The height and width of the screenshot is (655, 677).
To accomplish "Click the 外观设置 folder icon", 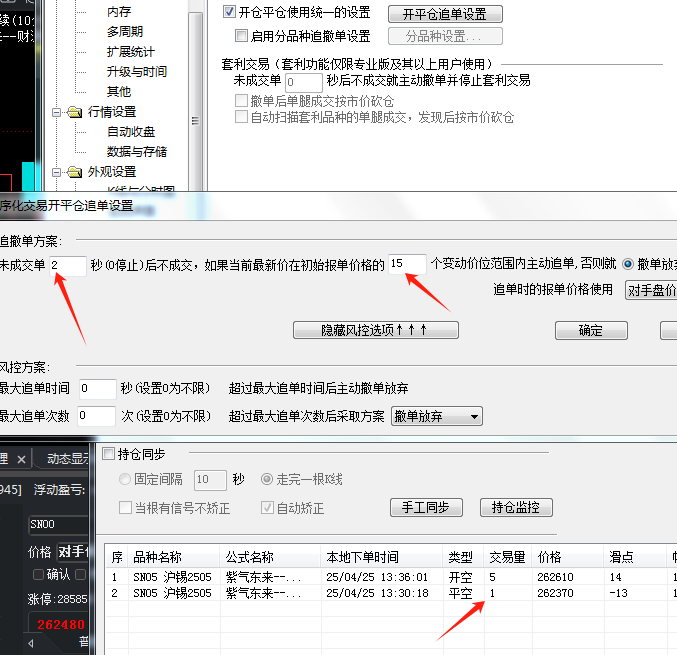I will coord(74,172).
